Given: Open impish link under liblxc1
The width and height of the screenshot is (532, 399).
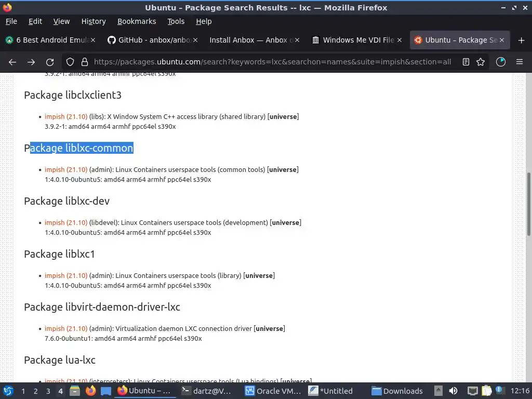Looking at the screenshot, I should tap(66, 275).
